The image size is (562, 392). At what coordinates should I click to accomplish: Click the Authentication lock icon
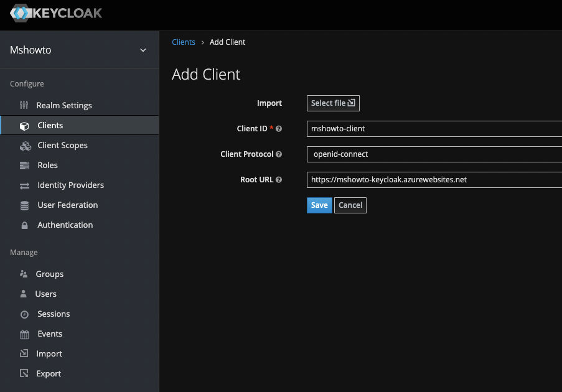tap(24, 225)
